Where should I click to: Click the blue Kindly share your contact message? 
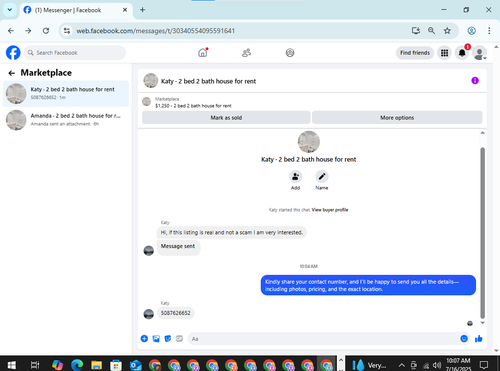(368, 285)
